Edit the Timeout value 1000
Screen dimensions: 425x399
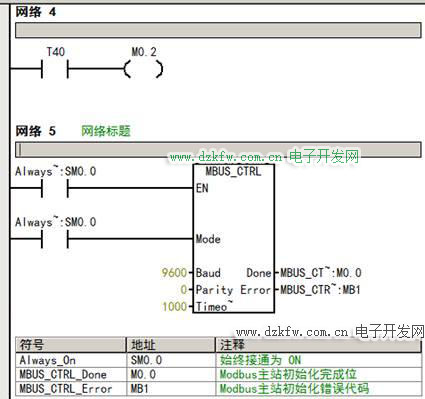(174, 306)
